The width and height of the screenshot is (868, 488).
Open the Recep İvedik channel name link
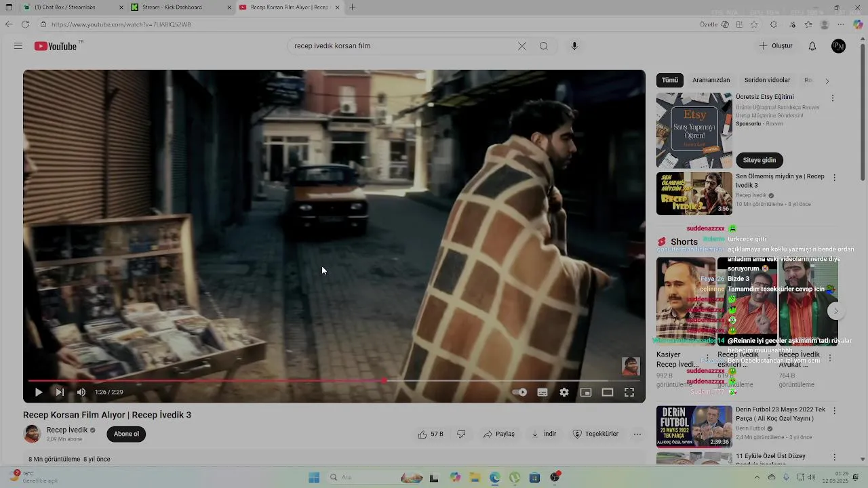click(x=67, y=430)
